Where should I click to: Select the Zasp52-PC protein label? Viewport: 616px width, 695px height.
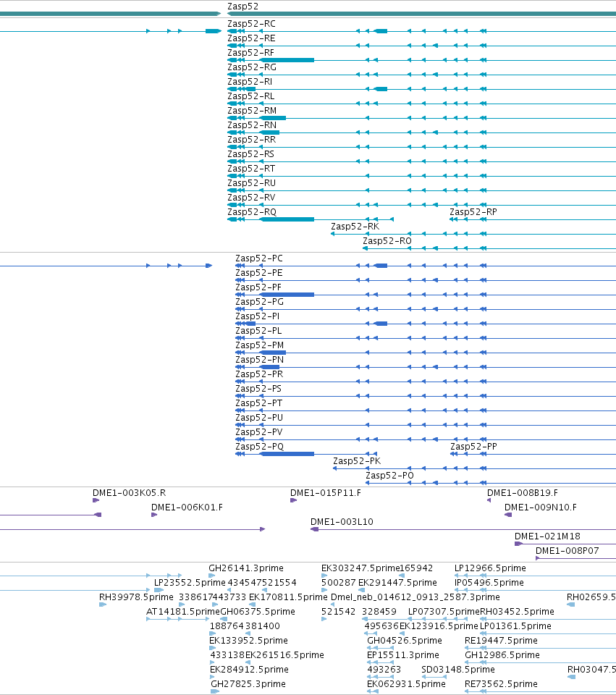pyautogui.click(x=259, y=258)
